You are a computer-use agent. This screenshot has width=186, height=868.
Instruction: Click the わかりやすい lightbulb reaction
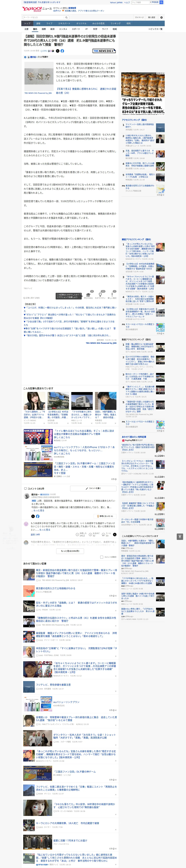[100, 296]
